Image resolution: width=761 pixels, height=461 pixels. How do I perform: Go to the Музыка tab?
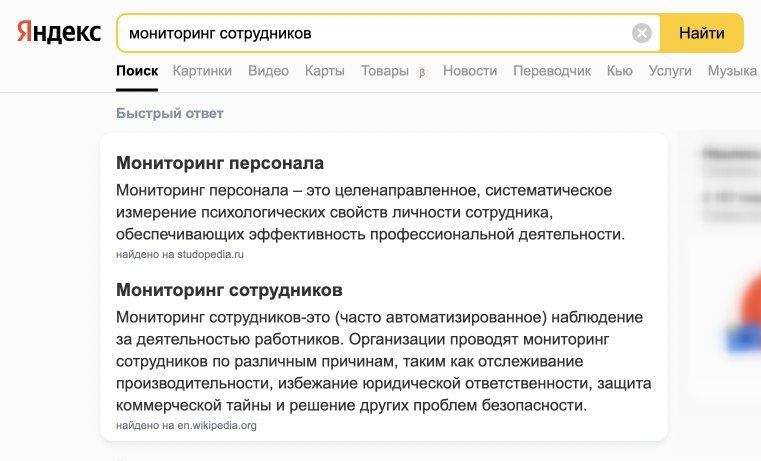coord(732,71)
